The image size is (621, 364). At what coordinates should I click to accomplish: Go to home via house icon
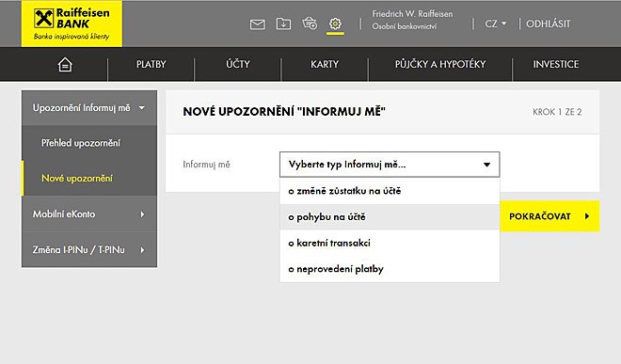(x=65, y=64)
